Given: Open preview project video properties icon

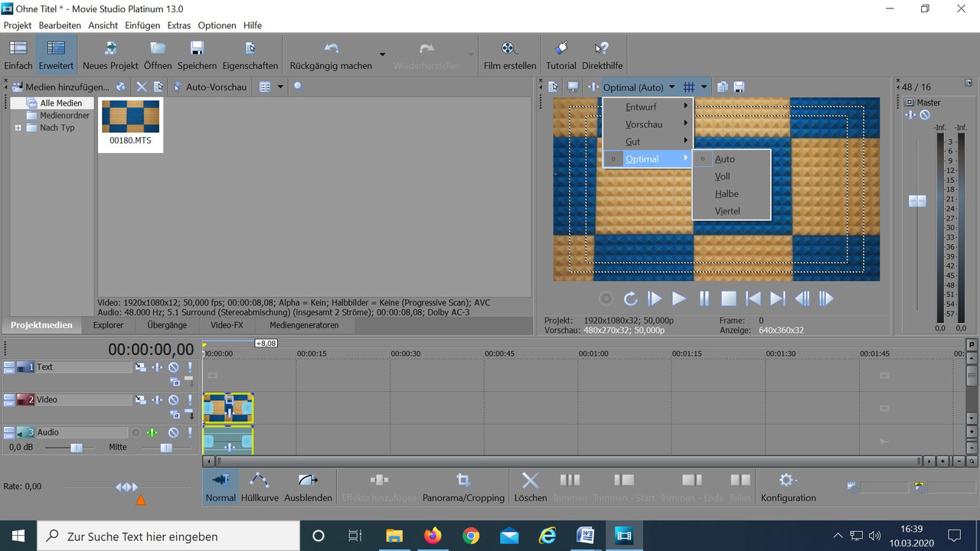Looking at the screenshot, I should (554, 87).
